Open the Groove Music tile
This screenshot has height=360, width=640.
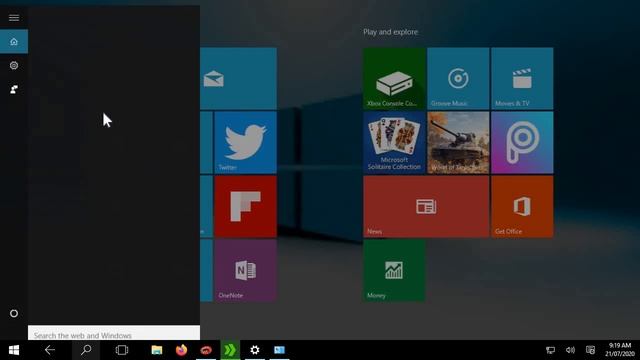(x=458, y=78)
